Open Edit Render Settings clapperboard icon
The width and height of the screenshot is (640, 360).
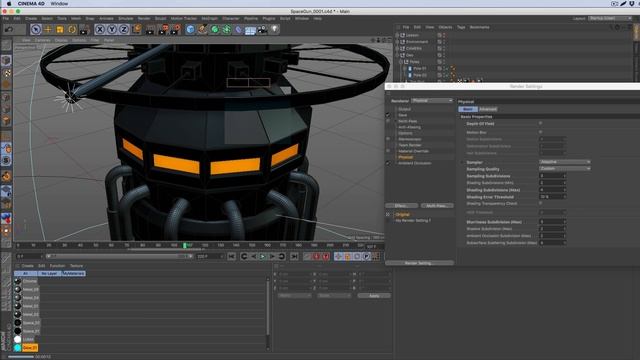(176, 29)
